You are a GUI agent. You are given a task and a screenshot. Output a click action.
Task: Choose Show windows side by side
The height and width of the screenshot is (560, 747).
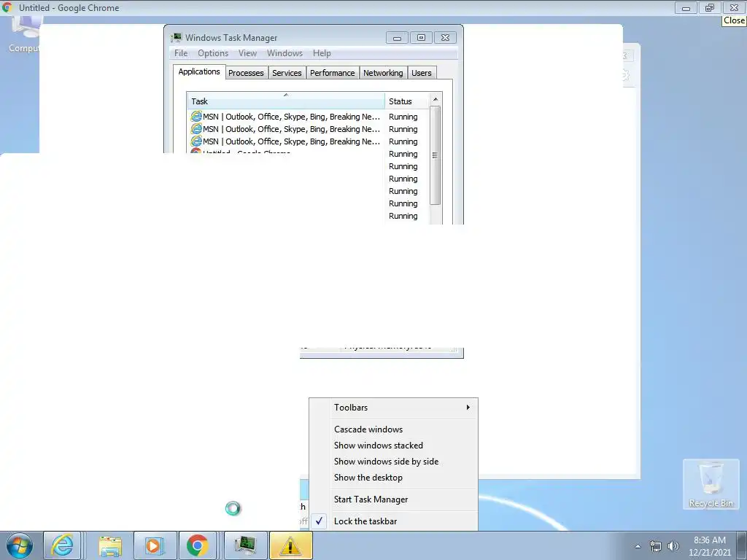click(386, 462)
